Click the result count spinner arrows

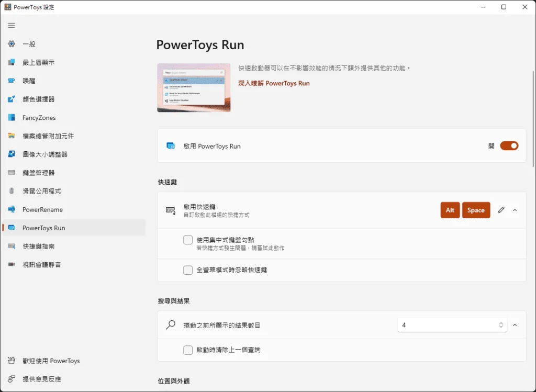501,325
